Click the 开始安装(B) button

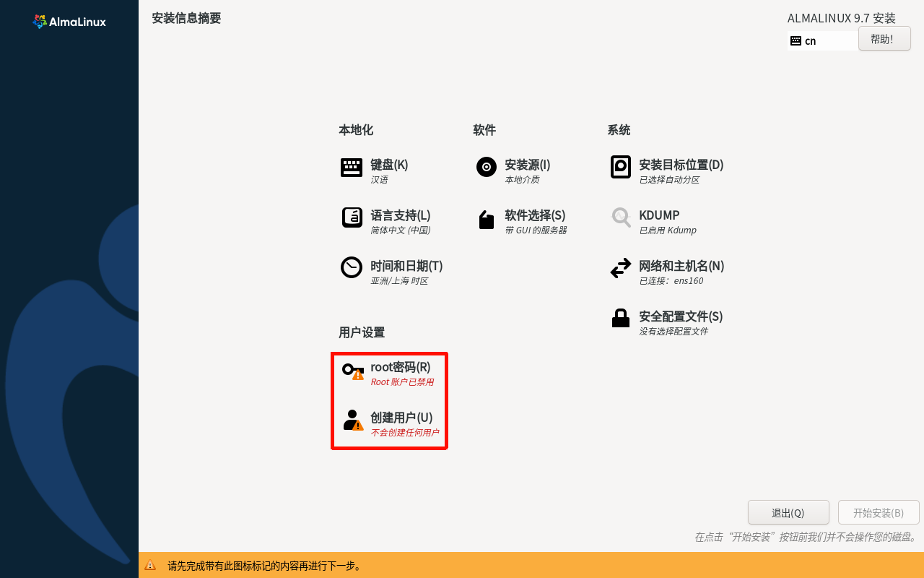tap(879, 513)
